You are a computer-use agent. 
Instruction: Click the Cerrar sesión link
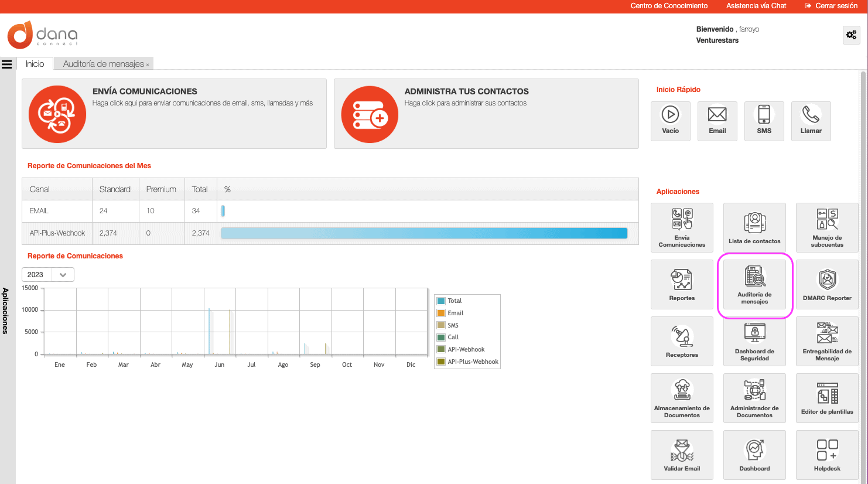(835, 5)
